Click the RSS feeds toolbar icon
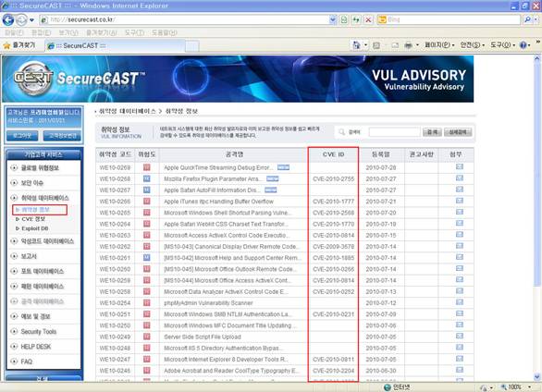The width and height of the screenshot is (542, 392). [376, 45]
